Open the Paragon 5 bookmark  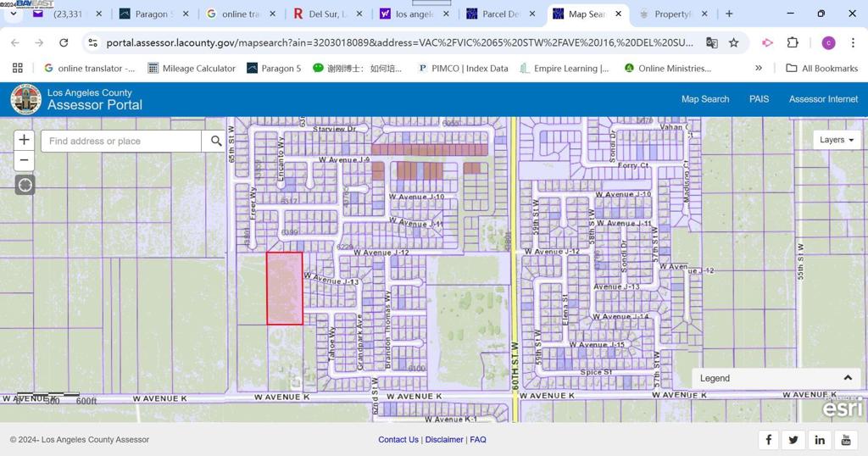point(274,68)
